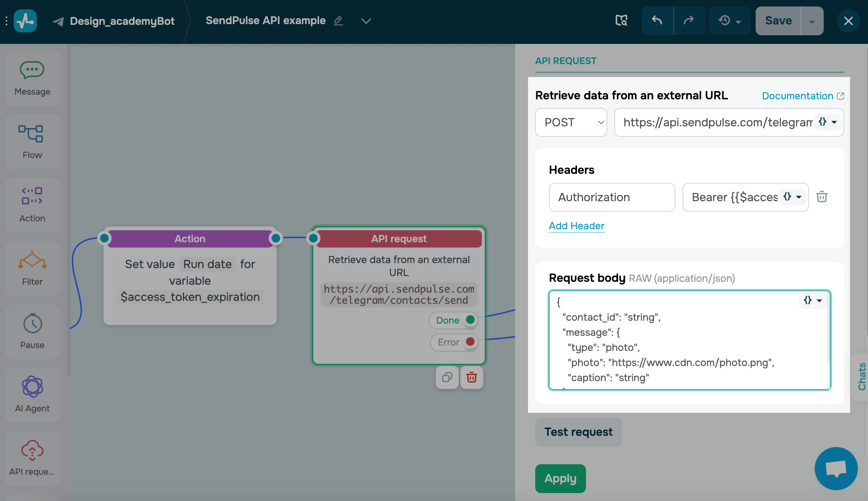Click the Add Header link

click(576, 226)
